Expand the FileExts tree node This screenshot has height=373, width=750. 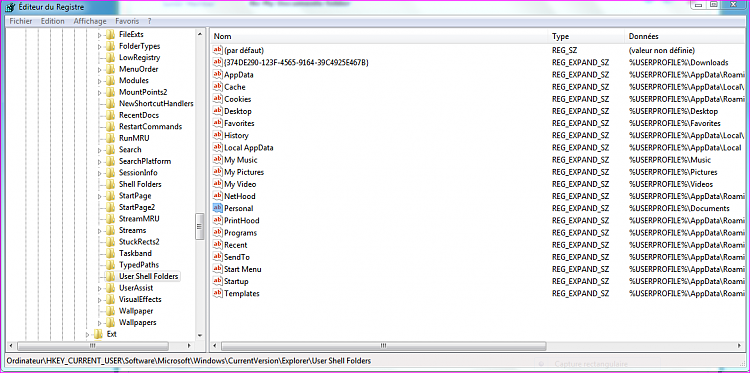click(x=99, y=35)
